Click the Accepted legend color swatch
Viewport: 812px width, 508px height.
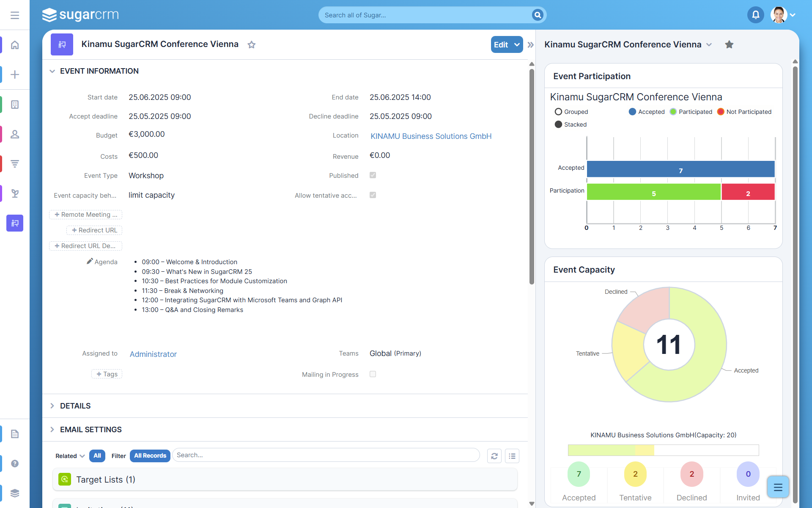pos(632,112)
